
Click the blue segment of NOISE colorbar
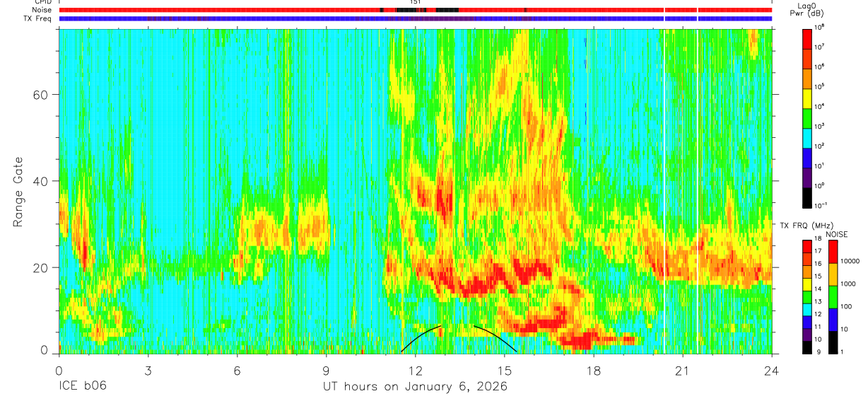tap(833, 320)
